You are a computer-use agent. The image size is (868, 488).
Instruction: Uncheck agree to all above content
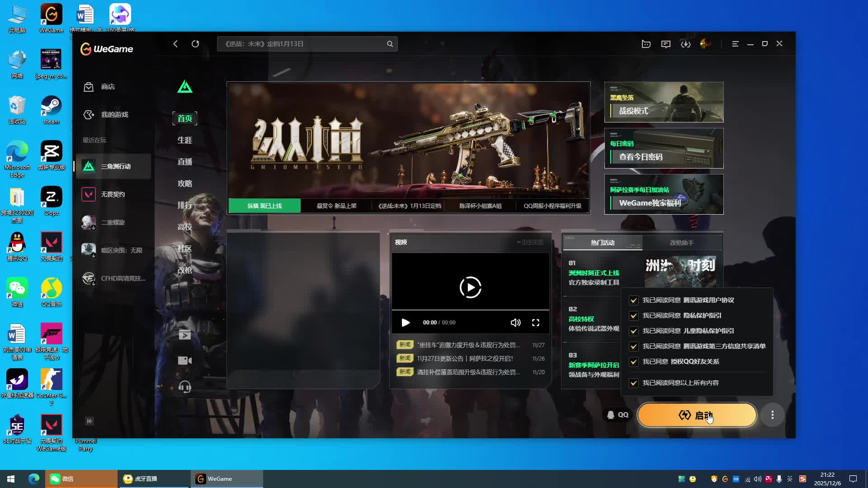point(634,383)
